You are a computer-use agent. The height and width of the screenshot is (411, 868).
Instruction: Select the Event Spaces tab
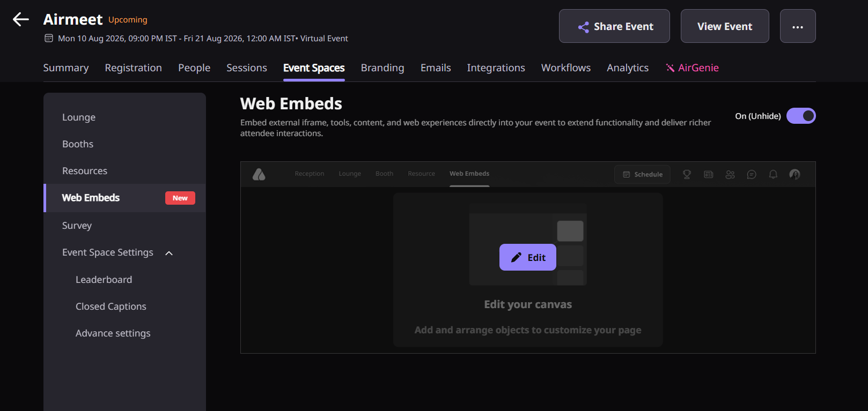pyautogui.click(x=314, y=68)
